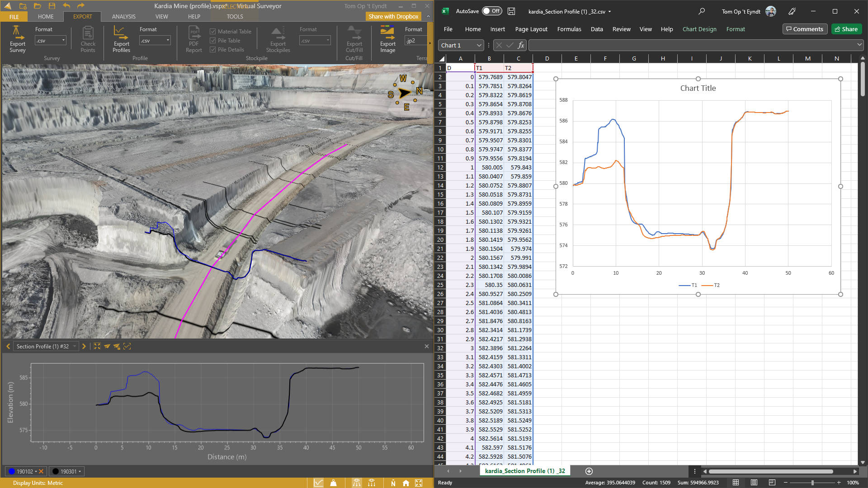Go to next section profile arrow
Image resolution: width=868 pixels, height=488 pixels.
84,347
